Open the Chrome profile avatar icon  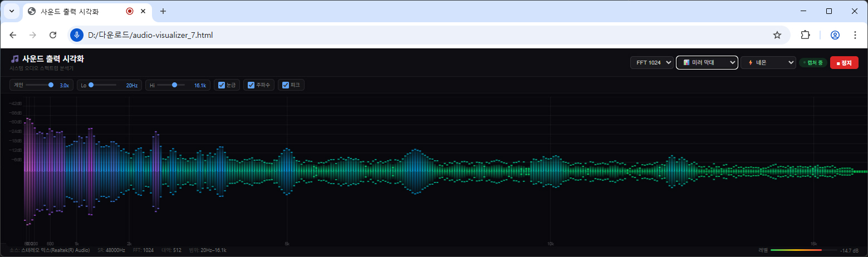835,35
